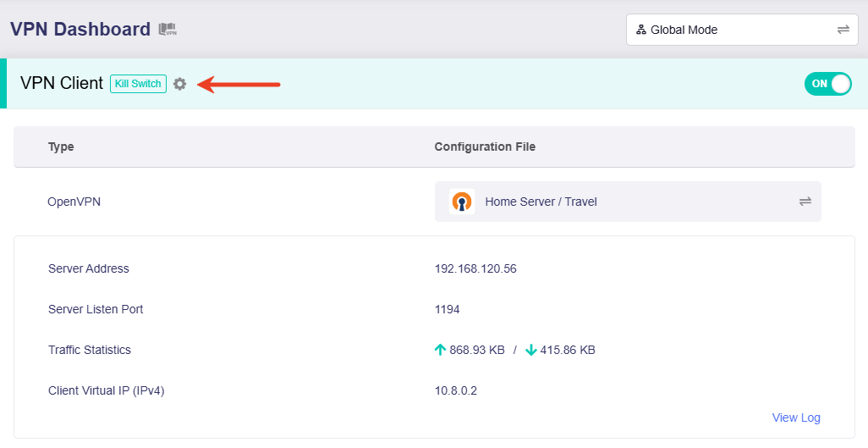
Task: Select the server listen port value 1194
Action: [447, 309]
